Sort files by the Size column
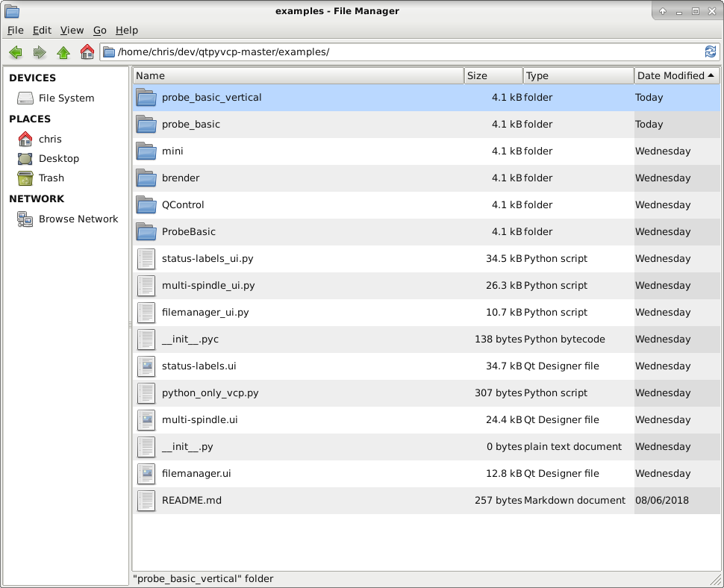 coord(493,75)
